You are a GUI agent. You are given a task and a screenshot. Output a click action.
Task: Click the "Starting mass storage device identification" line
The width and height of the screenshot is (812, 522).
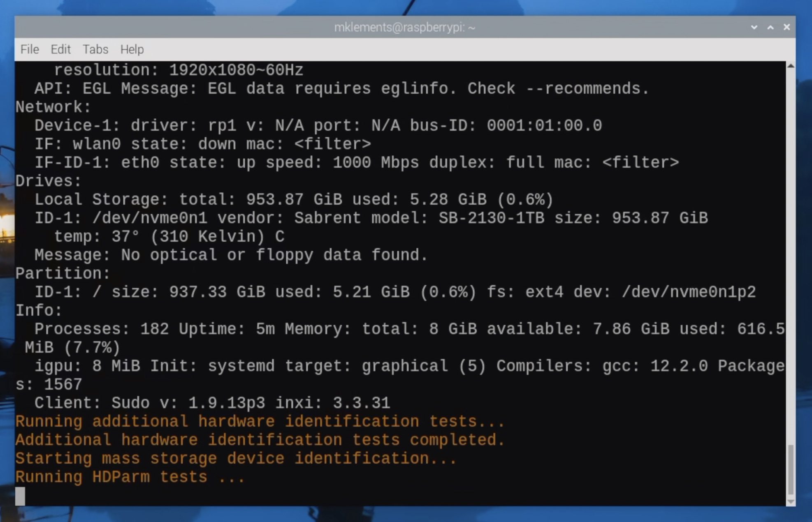coord(236,459)
